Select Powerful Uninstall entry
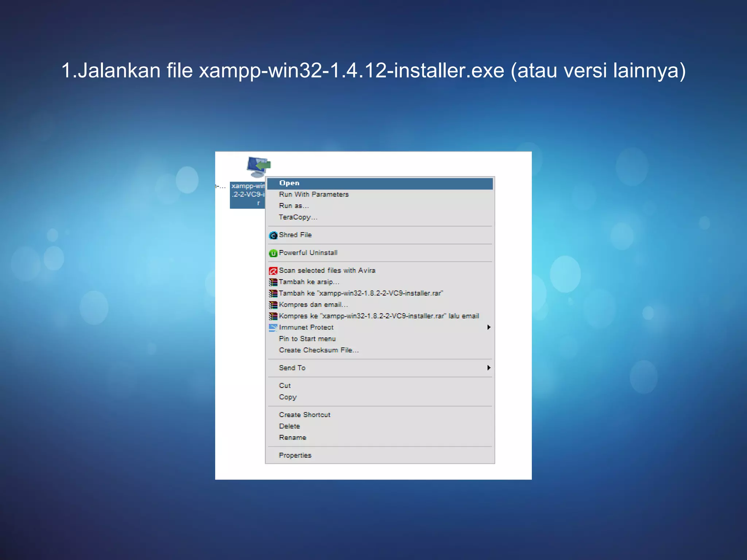 pos(380,253)
